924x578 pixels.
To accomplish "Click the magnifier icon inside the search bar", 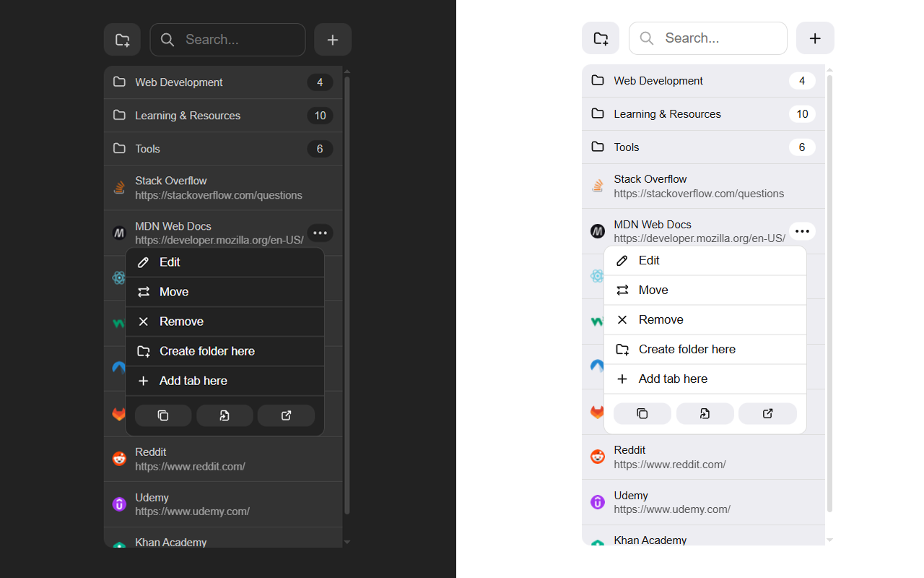I will click(167, 40).
